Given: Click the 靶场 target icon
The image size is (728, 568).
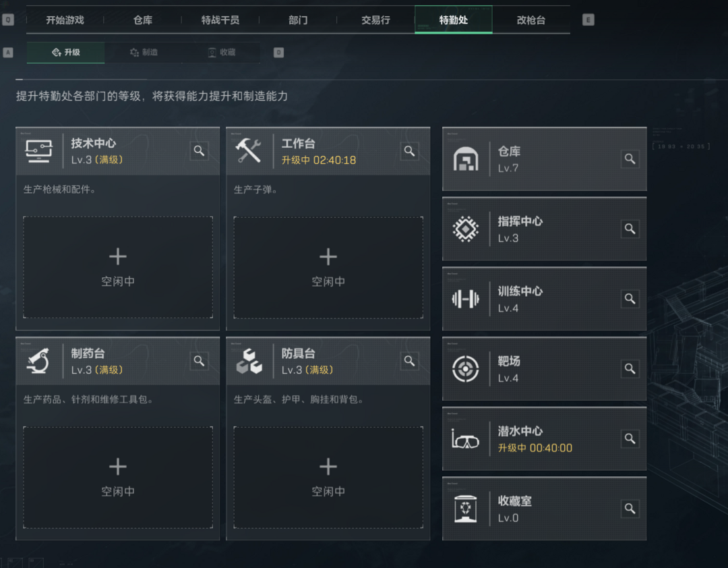Looking at the screenshot, I should point(466,369).
